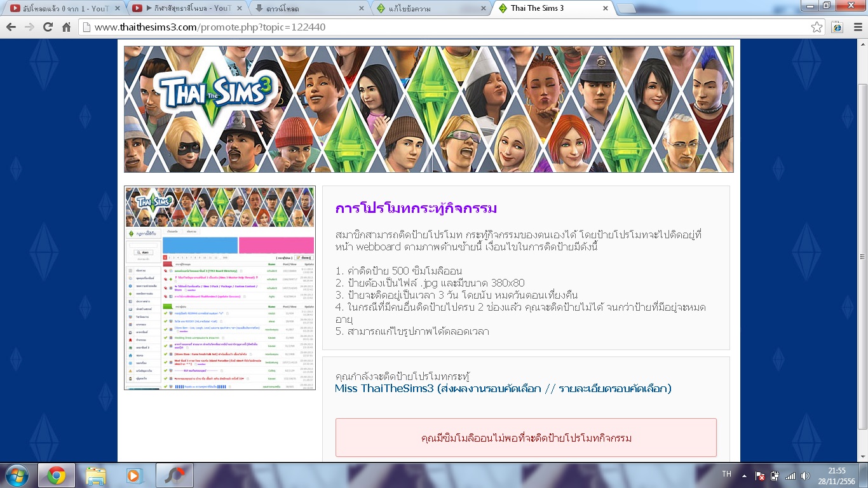The width and height of the screenshot is (868, 488).
Task: Click the scrollbar up arrow
Action: coord(862,44)
